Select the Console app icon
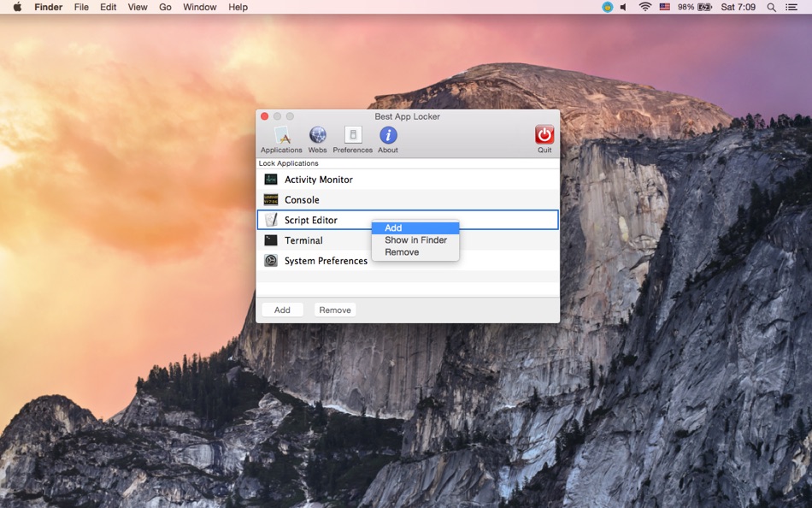Image resolution: width=812 pixels, height=508 pixels. [x=271, y=199]
